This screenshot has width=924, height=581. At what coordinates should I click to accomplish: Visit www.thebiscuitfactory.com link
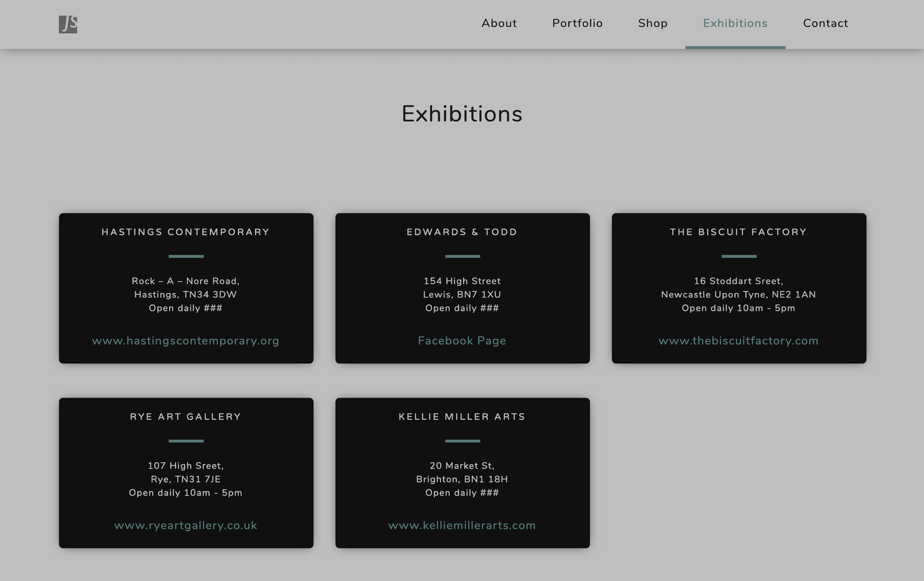[739, 341]
